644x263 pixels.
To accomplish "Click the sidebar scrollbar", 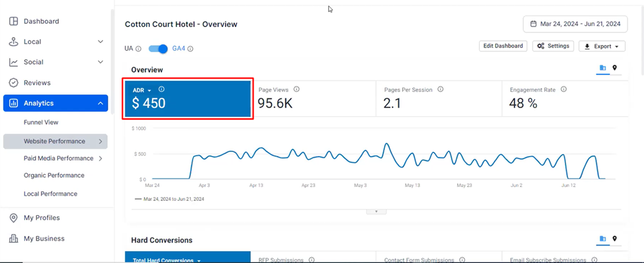I will (112, 61).
